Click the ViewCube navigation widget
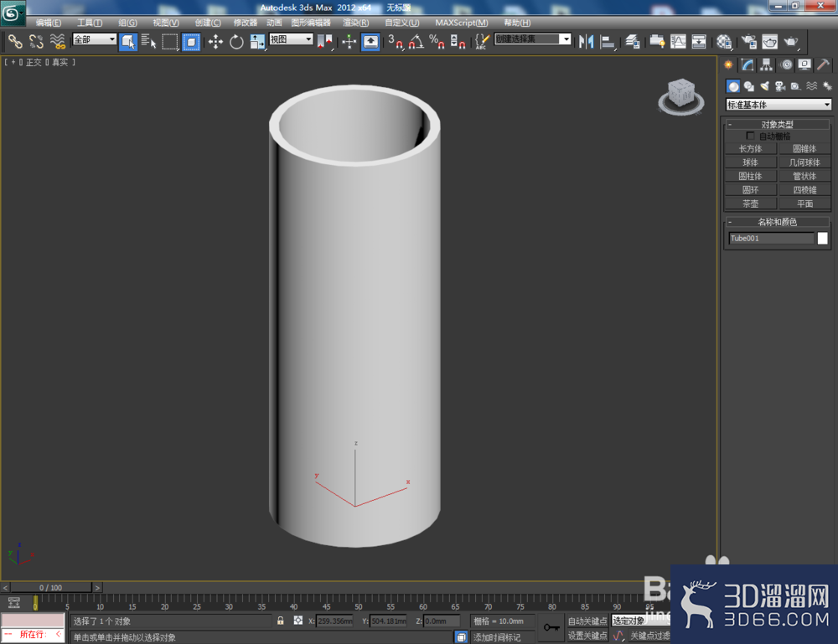The height and width of the screenshot is (644, 838). tap(680, 96)
